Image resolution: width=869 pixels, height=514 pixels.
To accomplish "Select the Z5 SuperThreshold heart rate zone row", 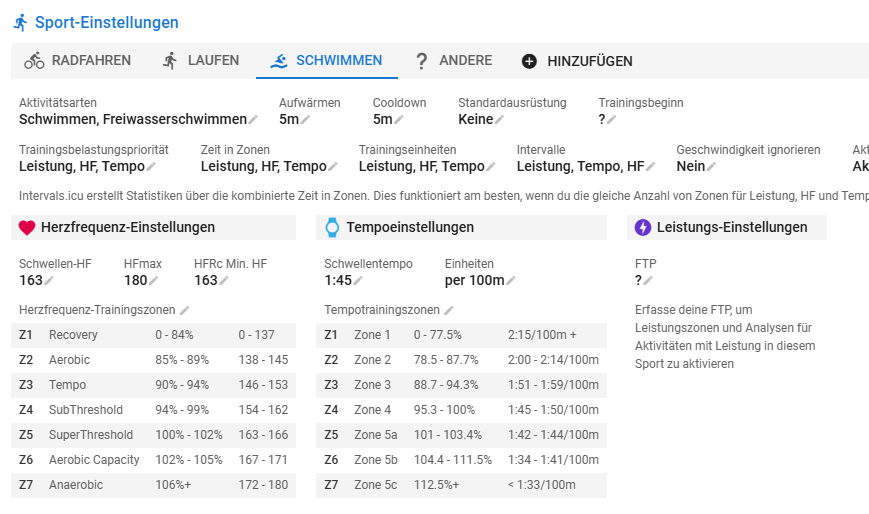I will pyautogui.click(x=153, y=435).
